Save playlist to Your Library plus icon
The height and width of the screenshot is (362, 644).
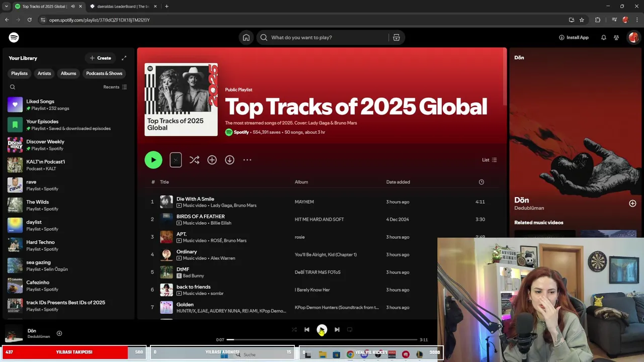212,160
